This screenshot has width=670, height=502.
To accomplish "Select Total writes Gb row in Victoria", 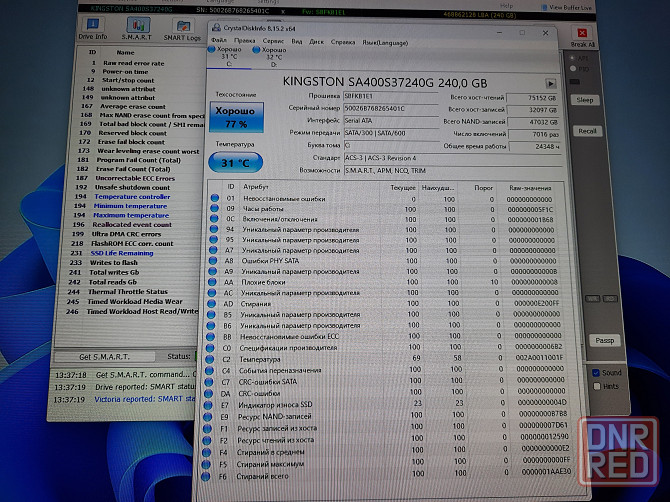I will 114,272.
